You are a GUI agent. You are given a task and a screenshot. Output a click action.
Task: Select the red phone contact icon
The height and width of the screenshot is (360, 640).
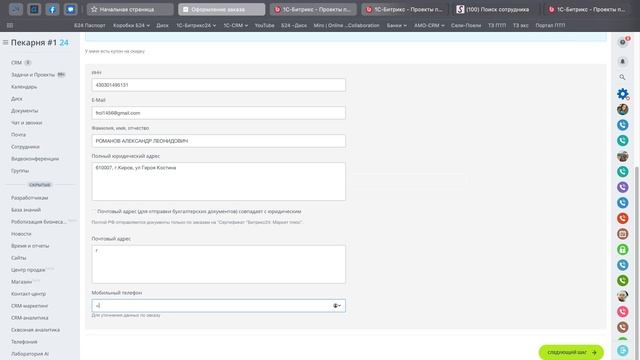622,218
